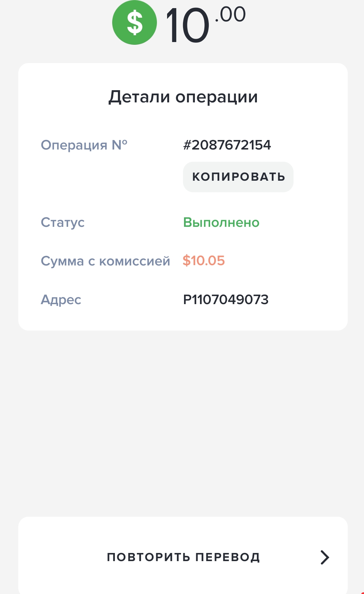This screenshot has width=364, height=594.
Task: Click the word операции in the heading
Action: [x=217, y=97]
